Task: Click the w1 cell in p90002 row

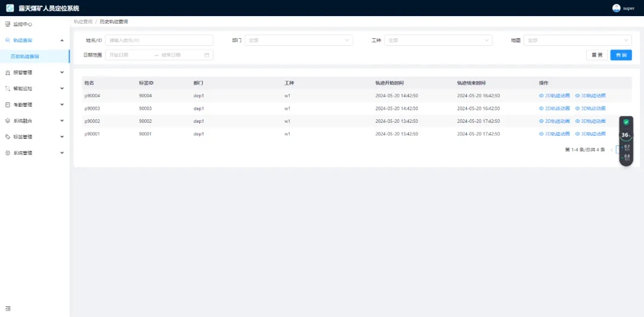Action: tap(287, 121)
